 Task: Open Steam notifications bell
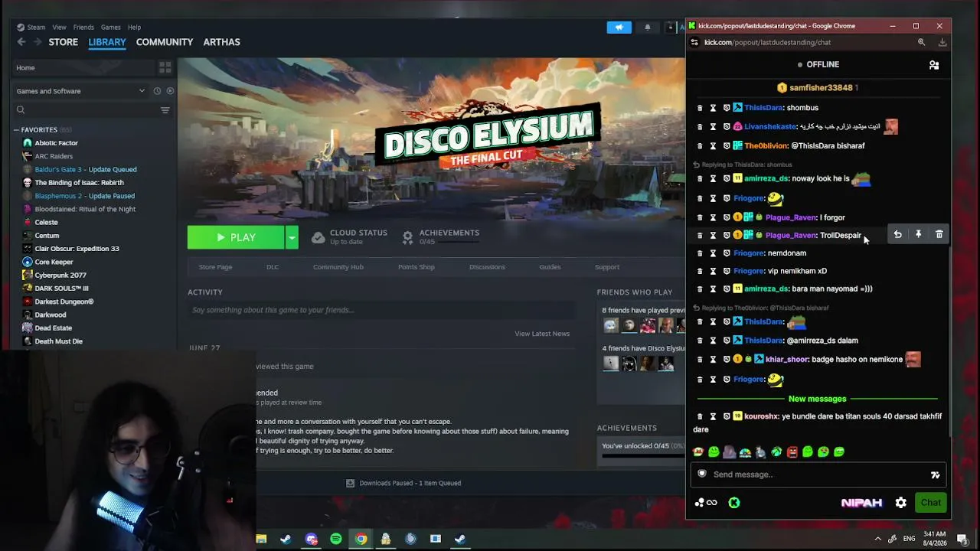pyautogui.click(x=648, y=28)
